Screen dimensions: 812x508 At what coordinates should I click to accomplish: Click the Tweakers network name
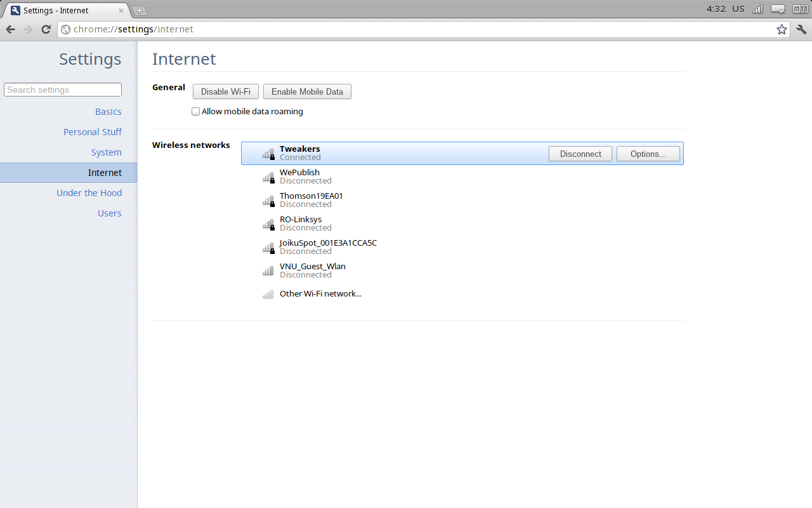pos(299,149)
